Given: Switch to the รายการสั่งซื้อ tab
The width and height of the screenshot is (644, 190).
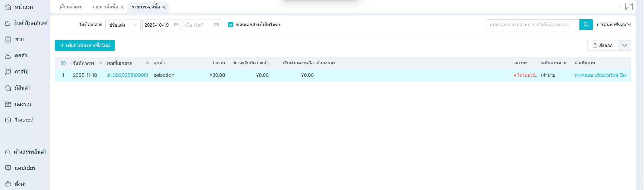Looking at the screenshot, I should click(105, 7).
